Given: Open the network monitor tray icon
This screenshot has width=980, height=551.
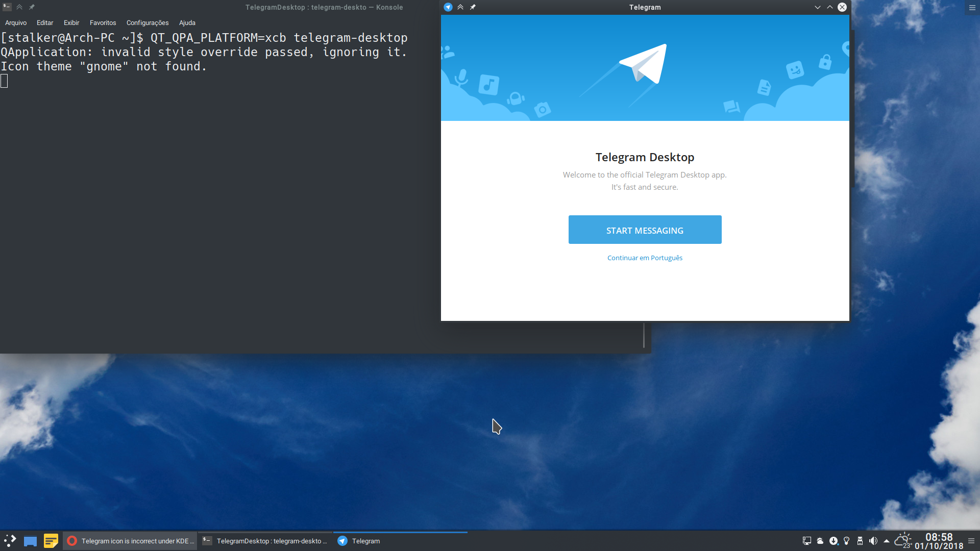Looking at the screenshot, I should pos(807,541).
